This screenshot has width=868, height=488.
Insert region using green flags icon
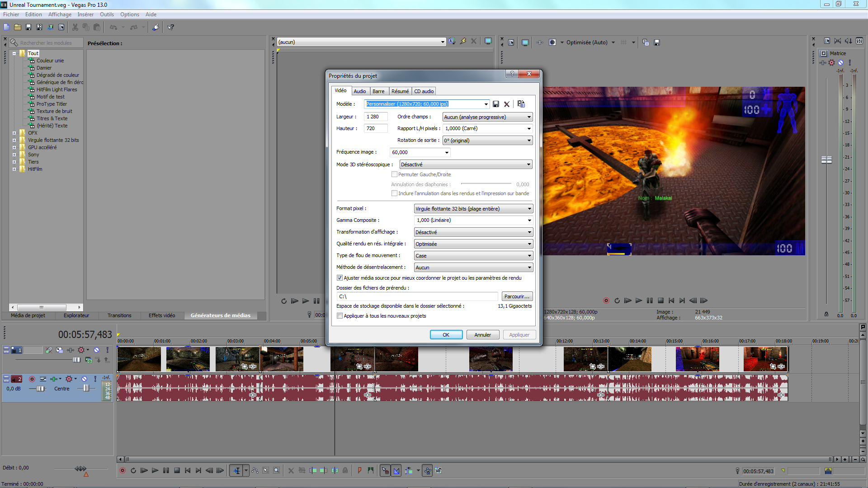point(371,471)
